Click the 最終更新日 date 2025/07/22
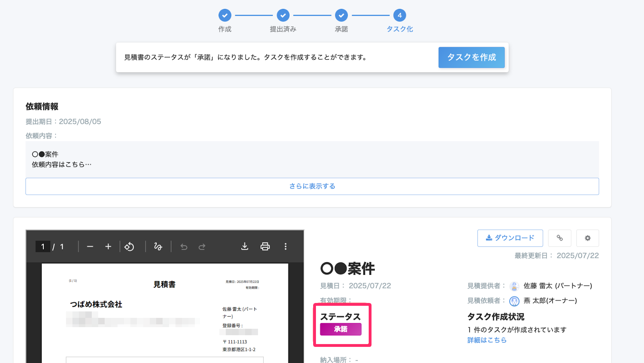This screenshot has width=644, height=363. [578, 256]
